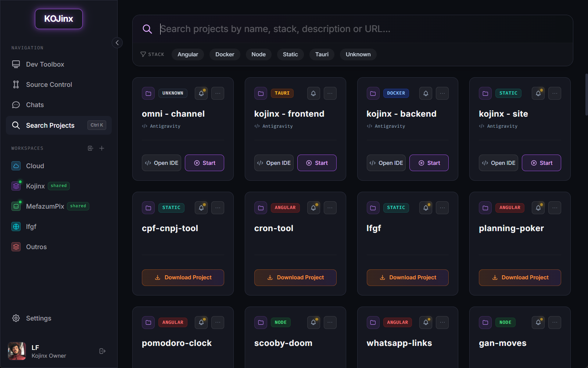Toggle notifications bell on pomodoro-clock card
Viewport: 588px width, 368px height.
[201, 323]
